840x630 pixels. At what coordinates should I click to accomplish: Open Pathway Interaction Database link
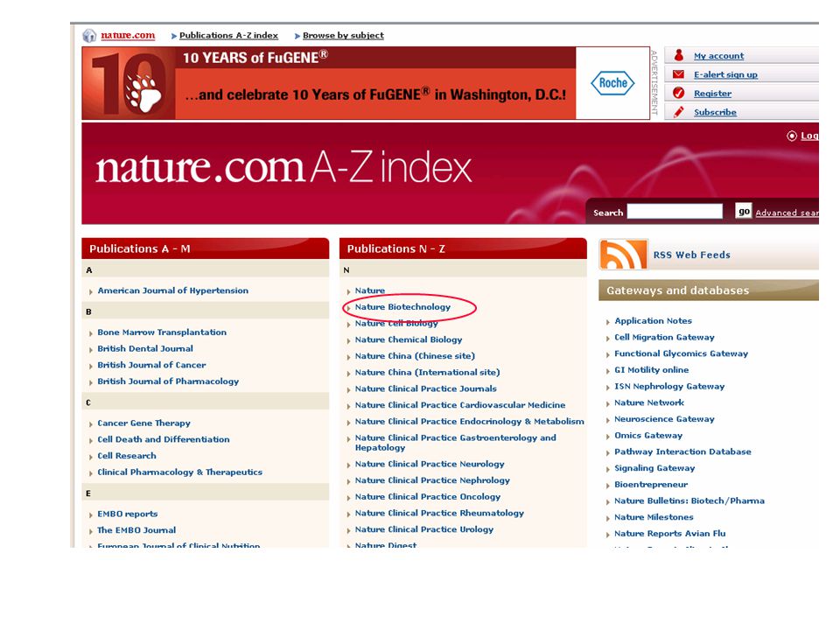[682, 451]
